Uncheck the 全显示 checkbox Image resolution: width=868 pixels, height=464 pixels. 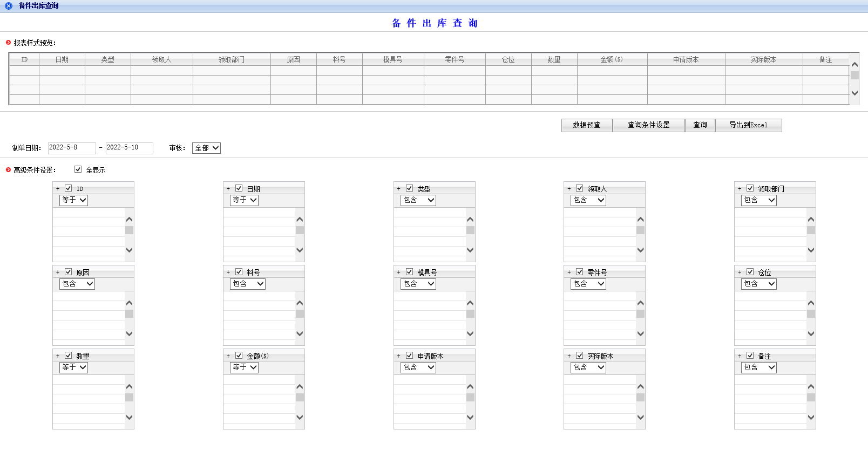[x=78, y=169]
